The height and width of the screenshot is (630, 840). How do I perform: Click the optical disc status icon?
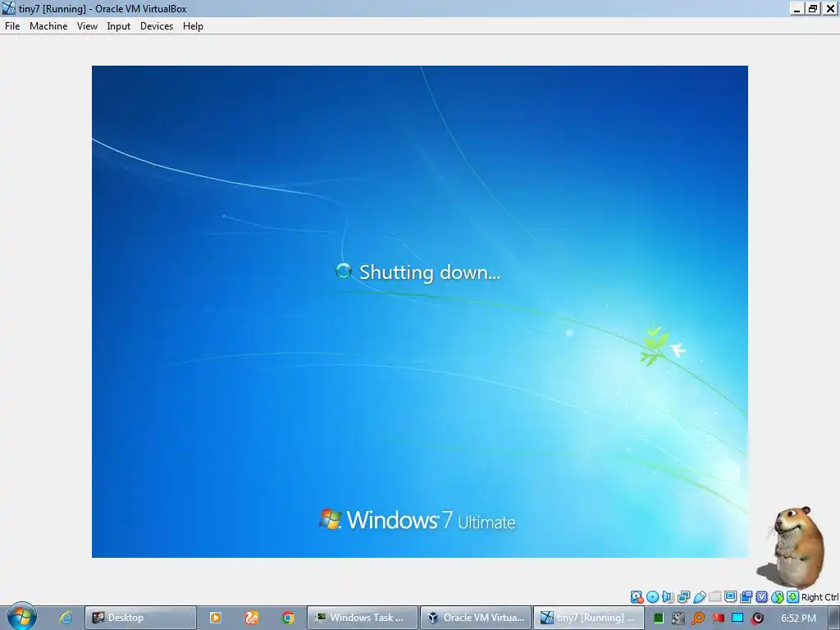click(x=652, y=597)
